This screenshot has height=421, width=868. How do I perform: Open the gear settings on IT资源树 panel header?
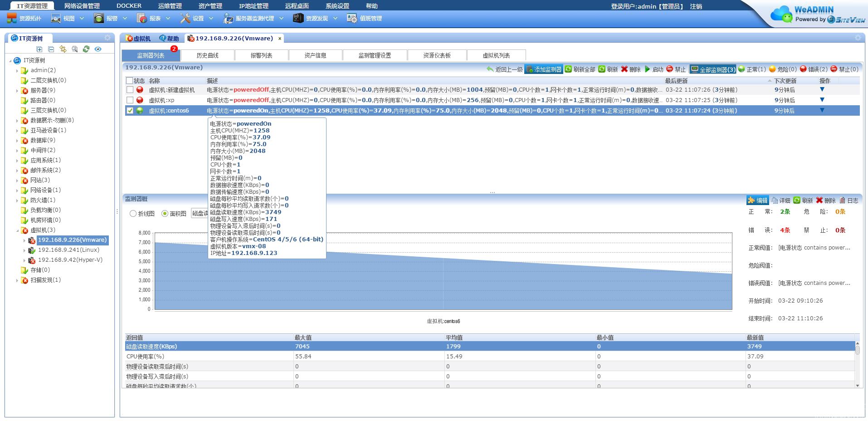click(107, 38)
